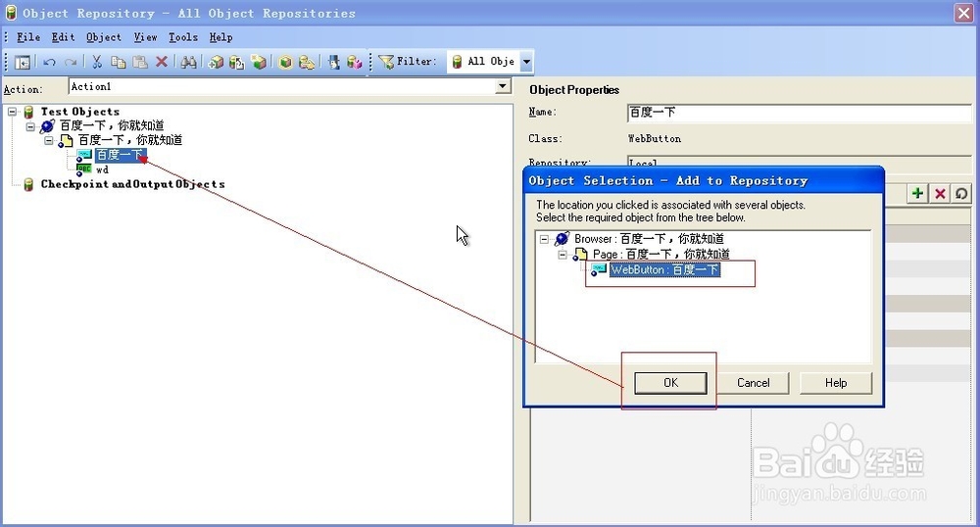This screenshot has height=527, width=980.
Task: Open the Action1 action dropdown
Action: [503, 86]
